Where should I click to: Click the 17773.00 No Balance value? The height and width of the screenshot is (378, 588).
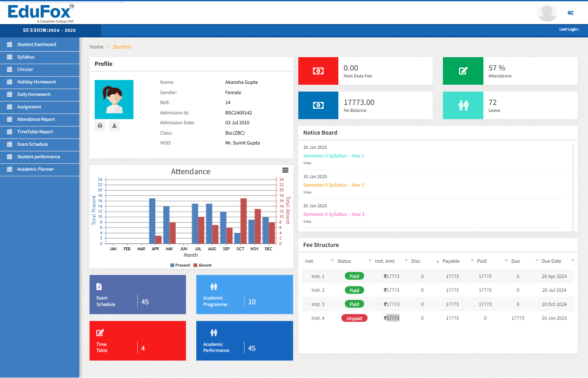tap(359, 102)
